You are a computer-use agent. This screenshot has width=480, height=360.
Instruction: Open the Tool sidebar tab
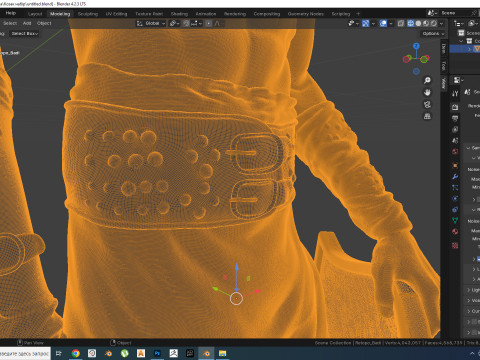(x=443, y=65)
